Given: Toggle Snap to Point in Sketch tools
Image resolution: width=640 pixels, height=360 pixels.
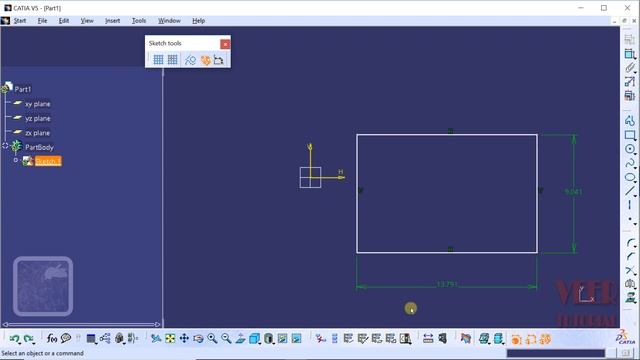Looking at the screenshot, I should [x=172, y=60].
